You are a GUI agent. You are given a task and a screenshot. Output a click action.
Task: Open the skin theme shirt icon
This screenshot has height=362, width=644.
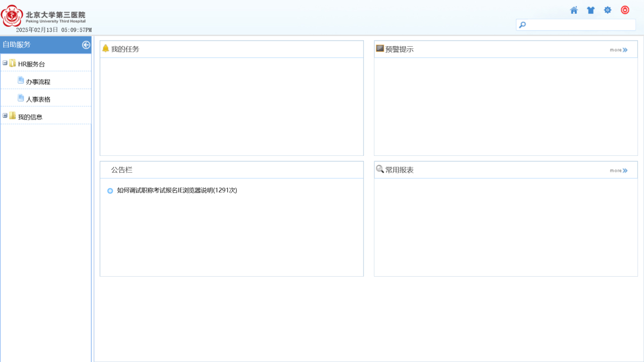point(591,10)
